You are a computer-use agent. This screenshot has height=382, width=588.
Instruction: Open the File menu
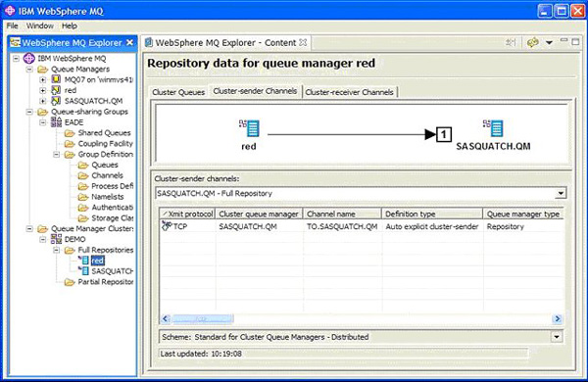coord(12,25)
